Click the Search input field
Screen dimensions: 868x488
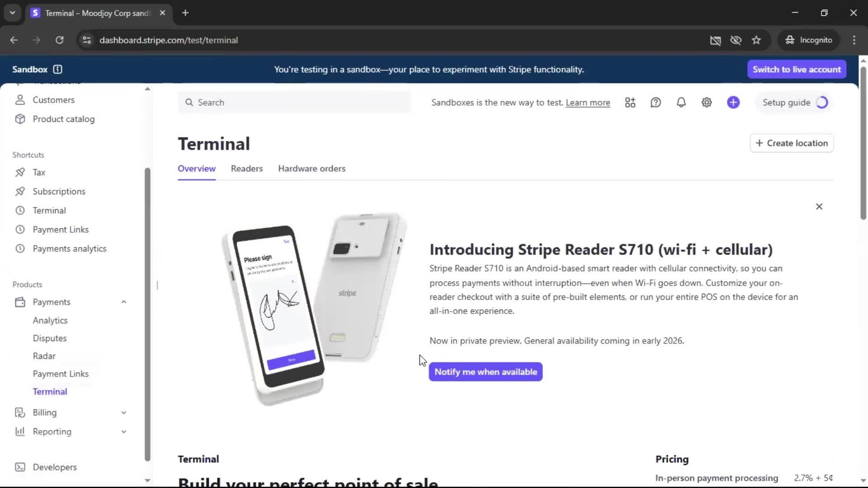point(294,103)
